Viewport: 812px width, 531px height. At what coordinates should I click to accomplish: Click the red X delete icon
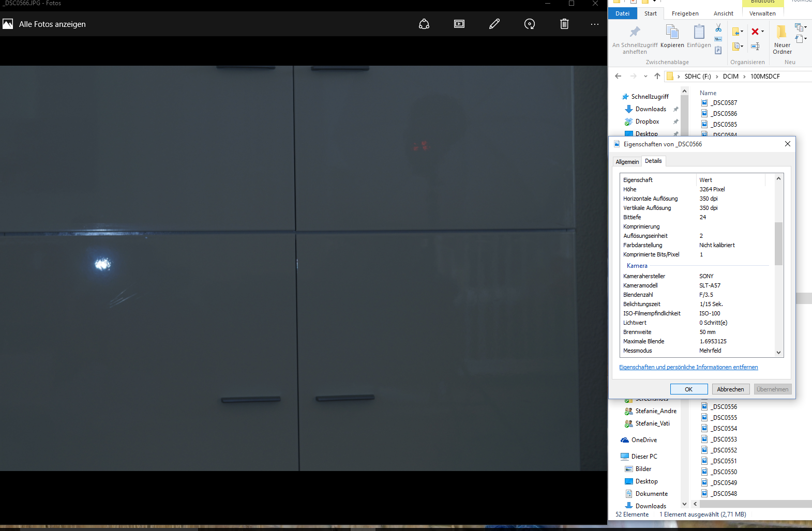[x=755, y=32]
